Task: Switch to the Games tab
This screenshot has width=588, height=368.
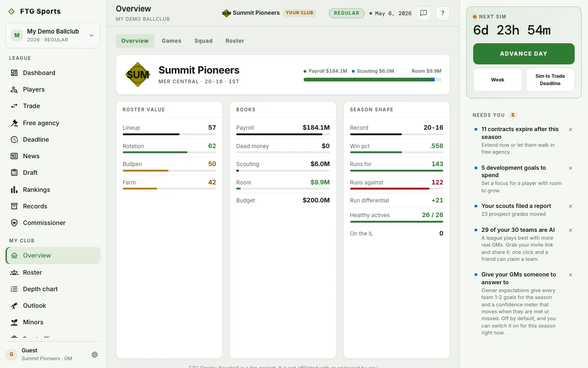Action: 171,41
